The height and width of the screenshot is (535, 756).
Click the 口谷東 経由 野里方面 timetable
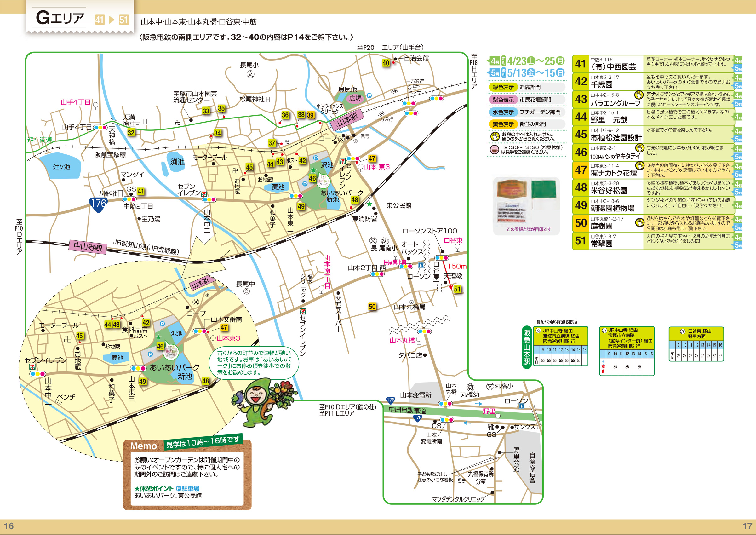click(x=696, y=344)
